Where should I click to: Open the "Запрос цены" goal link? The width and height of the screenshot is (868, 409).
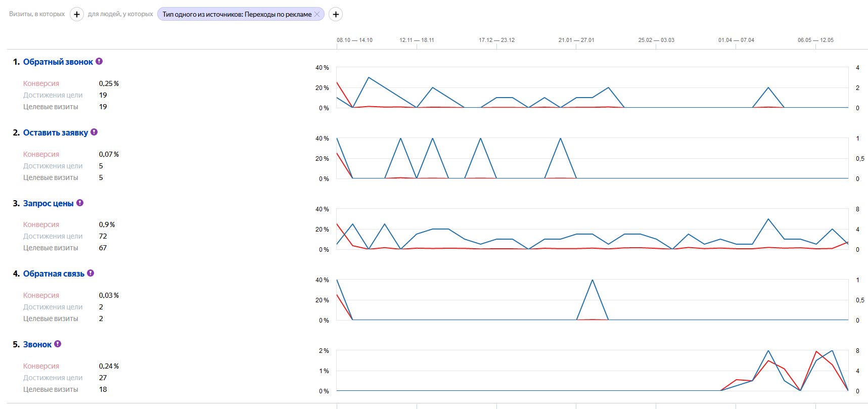pyautogui.click(x=48, y=203)
